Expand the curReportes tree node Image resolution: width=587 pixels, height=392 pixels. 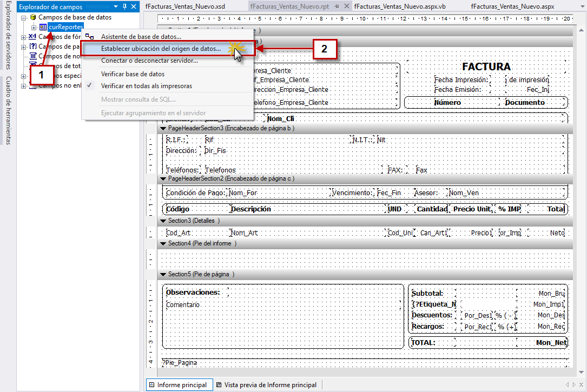34,27
